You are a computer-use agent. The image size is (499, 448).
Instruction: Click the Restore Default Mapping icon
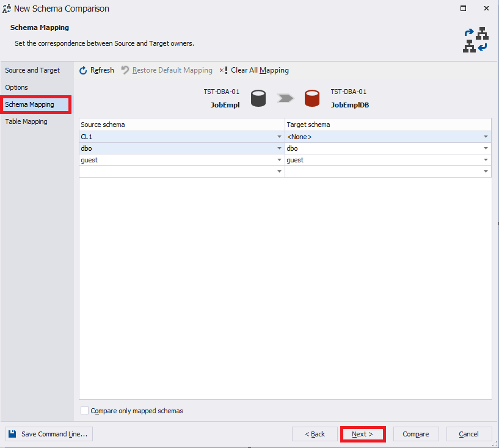click(125, 70)
